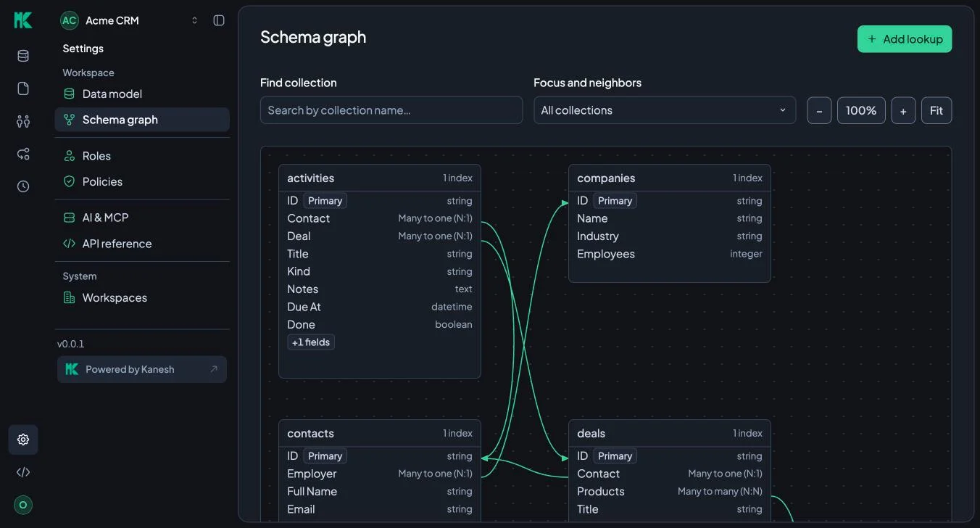Open the people icon in left rail
Viewport: 980px width, 528px height.
(23, 121)
